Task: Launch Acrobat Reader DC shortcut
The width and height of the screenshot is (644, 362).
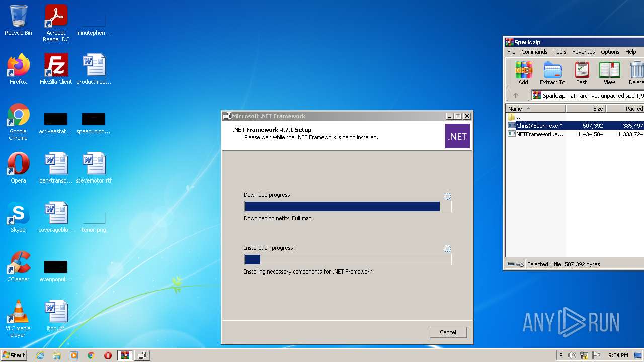Action: pyautogui.click(x=56, y=23)
